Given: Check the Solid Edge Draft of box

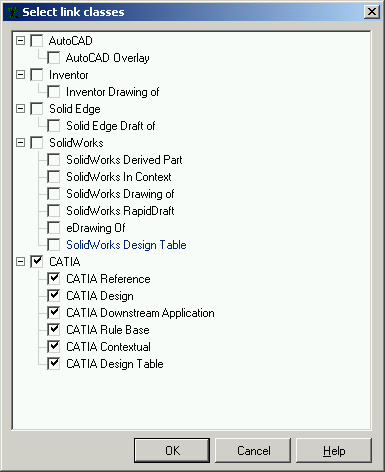Looking at the screenshot, I should tap(53, 126).
